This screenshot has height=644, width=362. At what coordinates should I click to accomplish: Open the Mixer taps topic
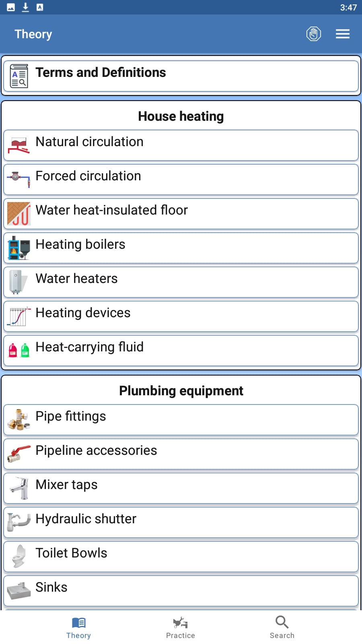181,488
